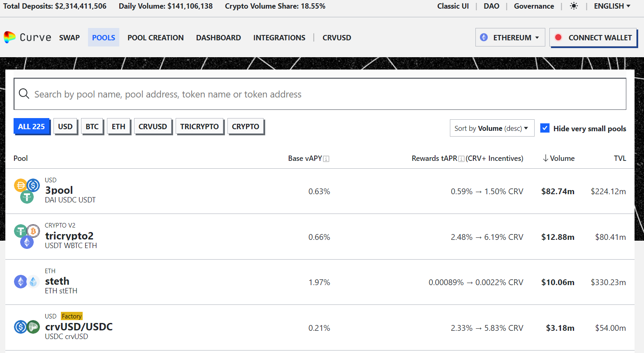Open the Sort by Volume dropdown
This screenshot has width=644, height=353.
tap(492, 128)
